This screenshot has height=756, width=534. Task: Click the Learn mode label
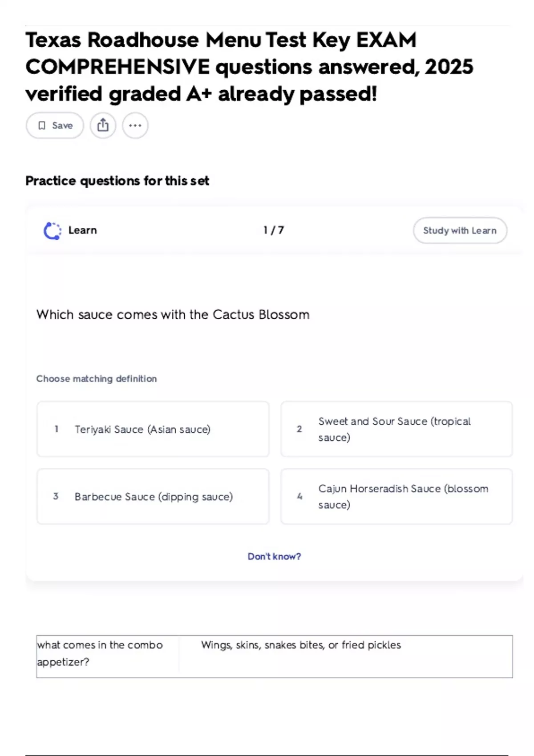point(82,230)
